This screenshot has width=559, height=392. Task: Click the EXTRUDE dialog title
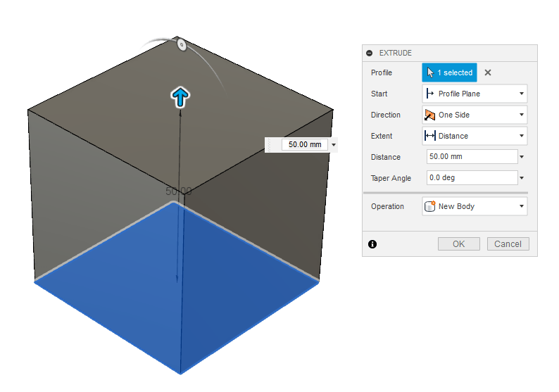396,53
